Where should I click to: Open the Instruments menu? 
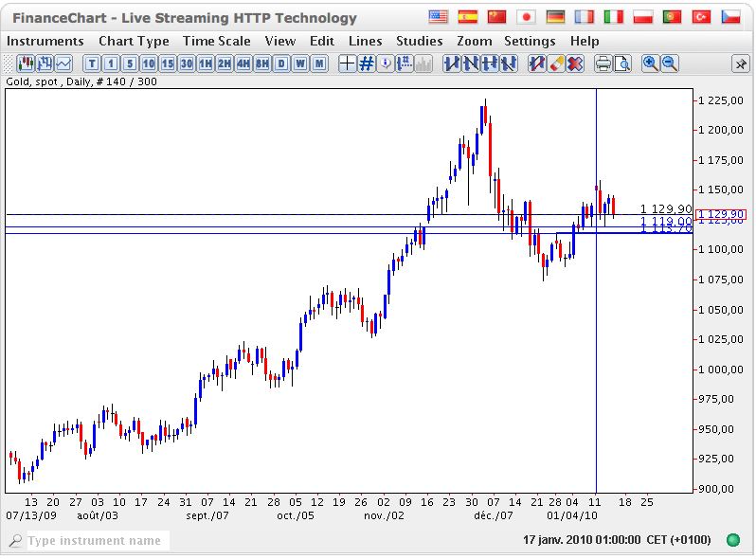[x=45, y=41]
